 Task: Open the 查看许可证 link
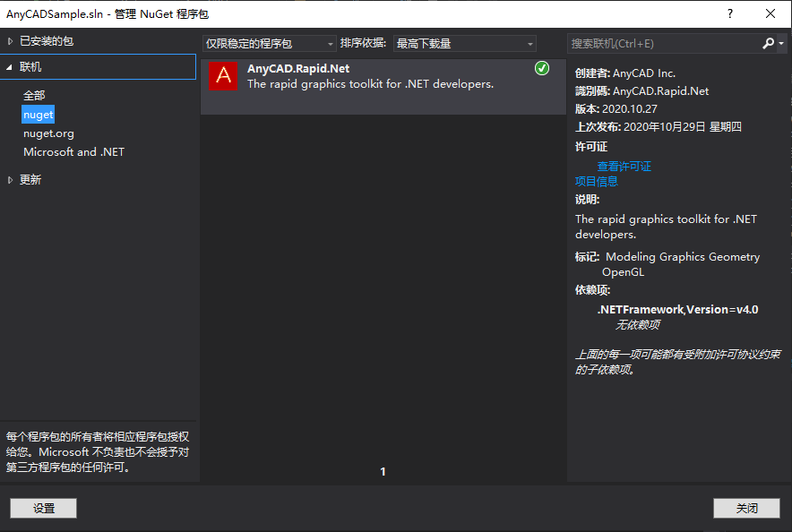coord(624,167)
